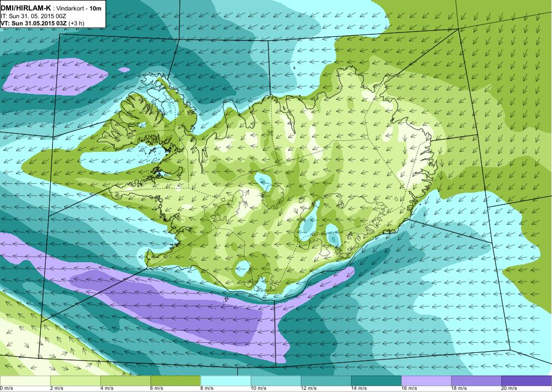Click the 12–14 m/s teal legend swatch
The width and height of the screenshot is (552, 392).
click(x=326, y=380)
